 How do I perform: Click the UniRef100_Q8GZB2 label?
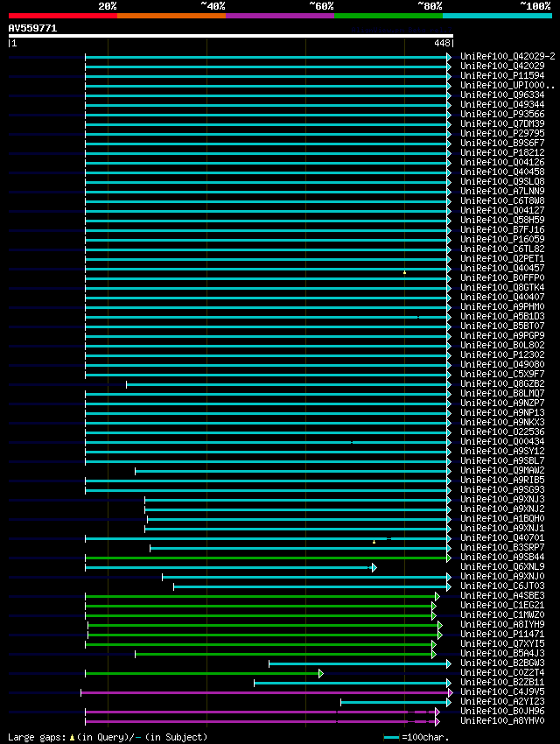pyautogui.click(x=502, y=384)
